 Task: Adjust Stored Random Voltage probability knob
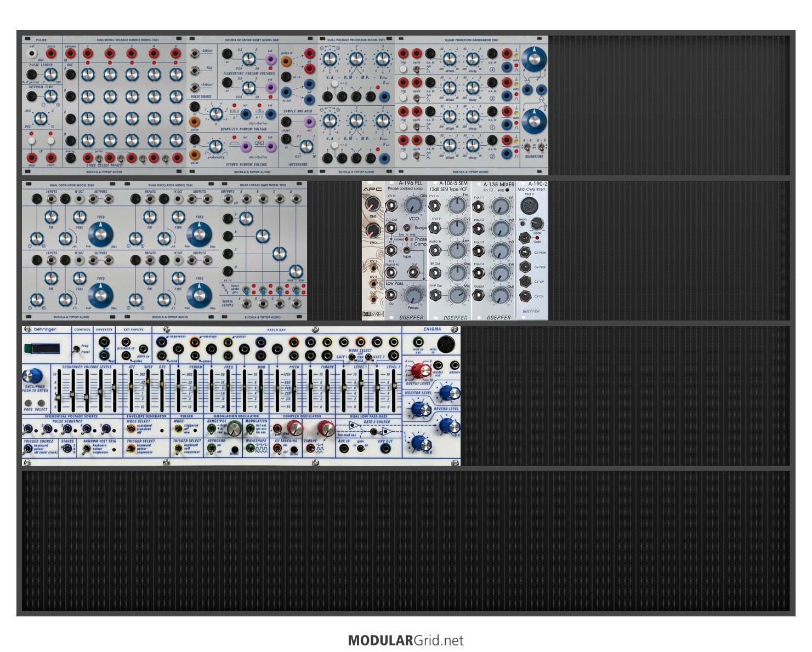tap(216, 146)
